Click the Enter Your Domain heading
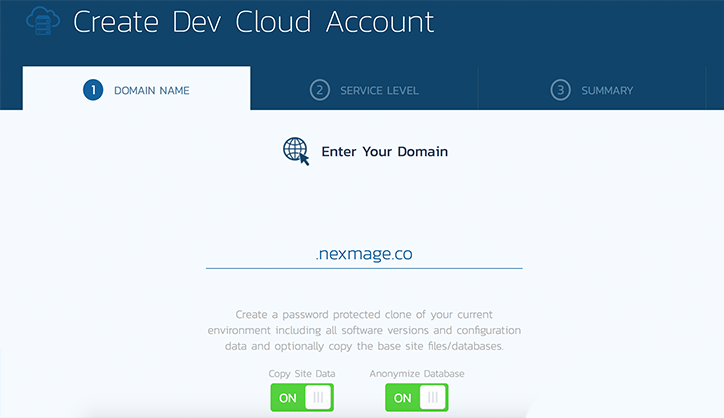The width and height of the screenshot is (724, 418). coord(384,152)
